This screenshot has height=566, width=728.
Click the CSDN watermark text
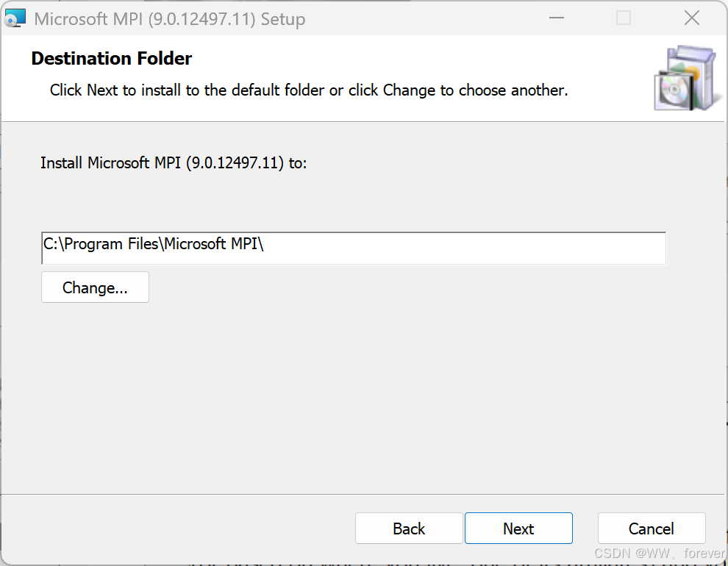pyautogui.click(x=658, y=553)
